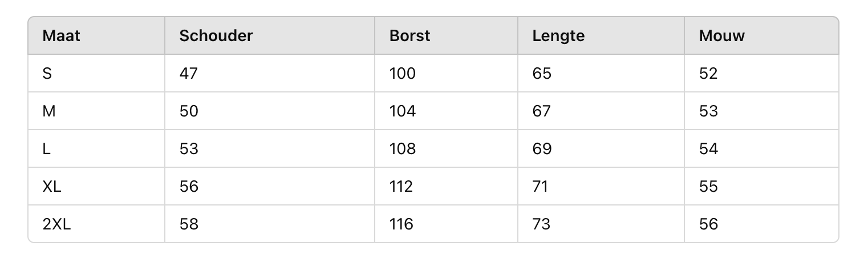The image size is (868, 258).
Task: Select the size M row label
Action: (x=49, y=111)
